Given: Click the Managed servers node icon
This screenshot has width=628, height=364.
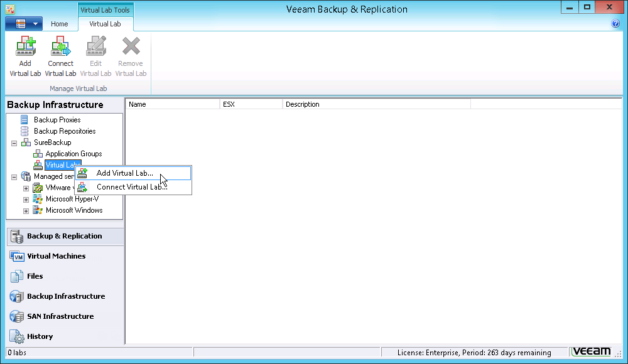Looking at the screenshot, I should pyautogui.click(x=26, y=176).
